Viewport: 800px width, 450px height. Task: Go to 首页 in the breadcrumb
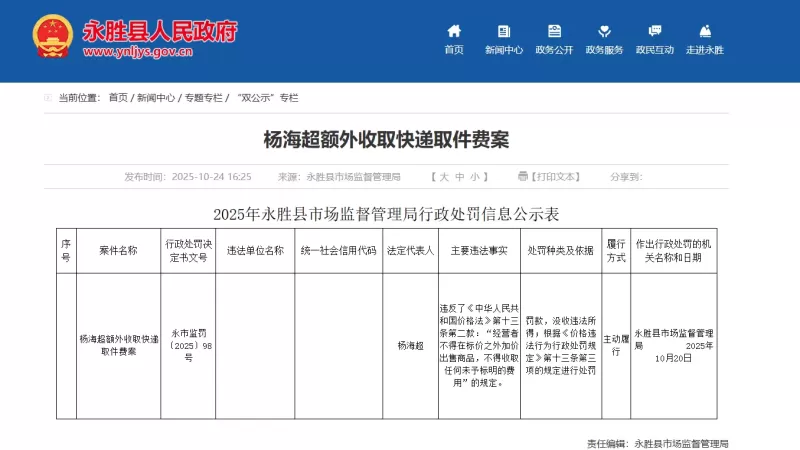coord(118,98)
